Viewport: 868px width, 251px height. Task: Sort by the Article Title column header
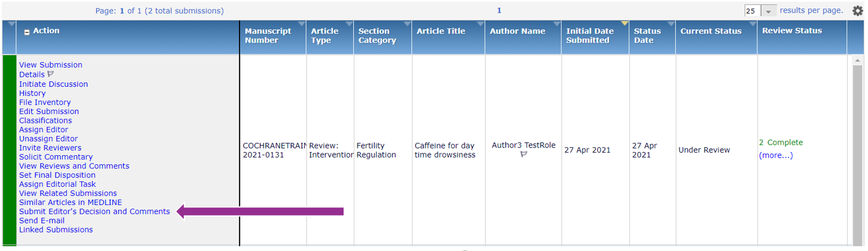(441, 31)
